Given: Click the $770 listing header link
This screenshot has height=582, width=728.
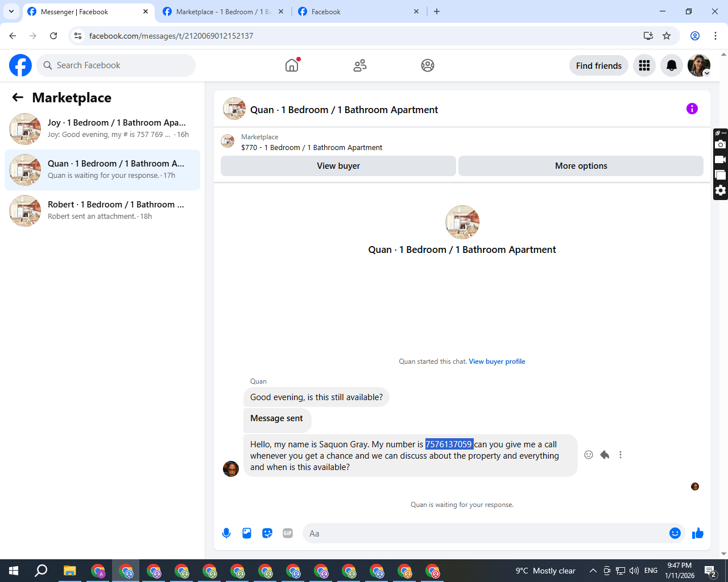Looking at the screenshot, I should point(312,147).
